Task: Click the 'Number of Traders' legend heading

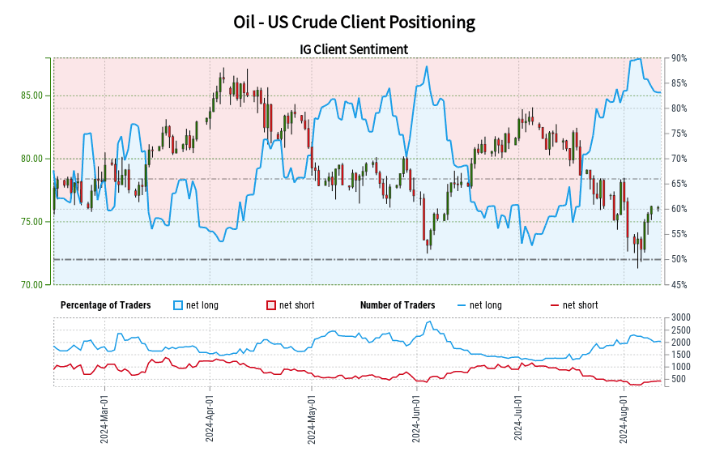Action: 397,304
